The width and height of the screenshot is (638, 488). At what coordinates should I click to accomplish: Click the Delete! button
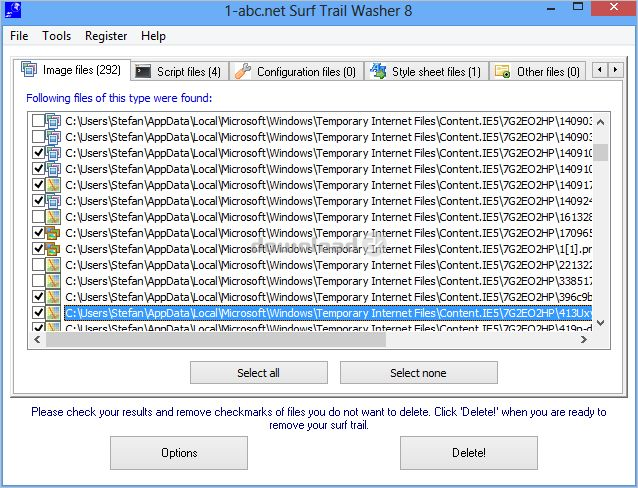click(469, 453)
